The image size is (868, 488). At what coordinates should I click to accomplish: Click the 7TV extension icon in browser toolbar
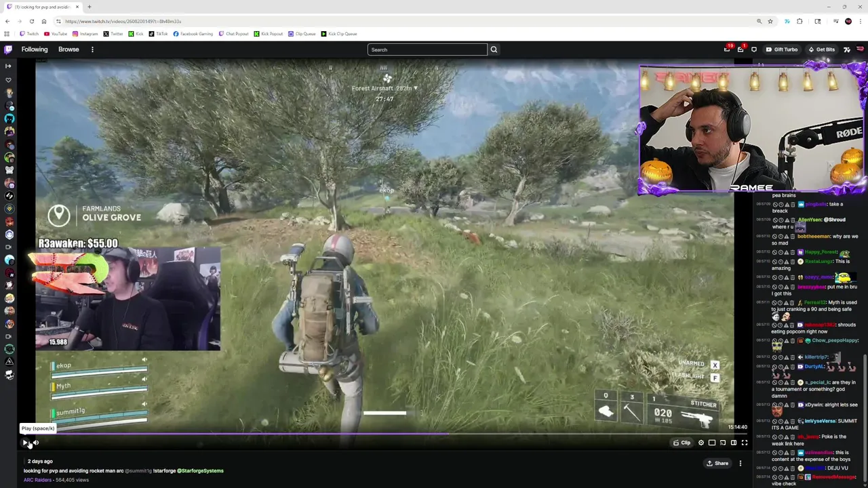(787, 22)
